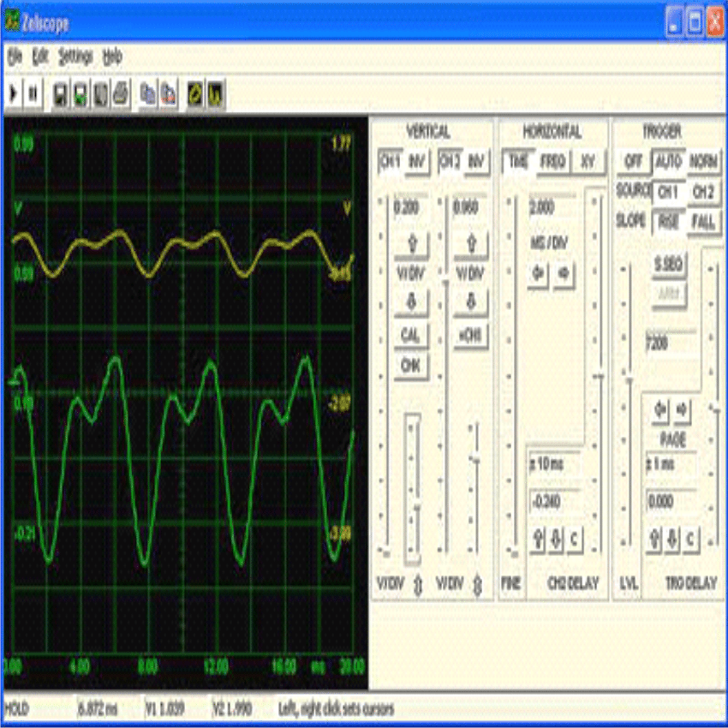Image resolution: width=728 pixels, height=728 pixels.
Task: Decrease CH2 V/DIV with down arrow
Action: coord(470,301)
